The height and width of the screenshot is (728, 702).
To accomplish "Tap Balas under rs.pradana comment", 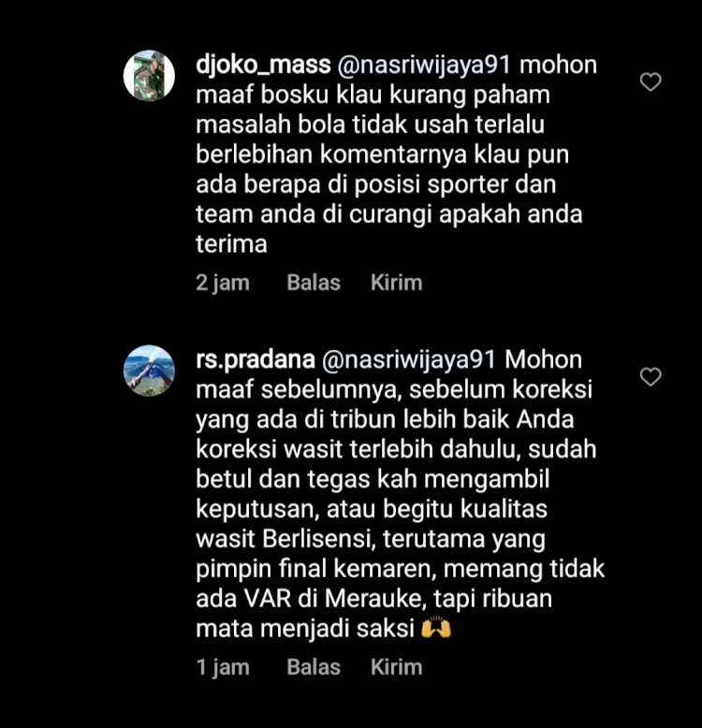I will [314, 667].
